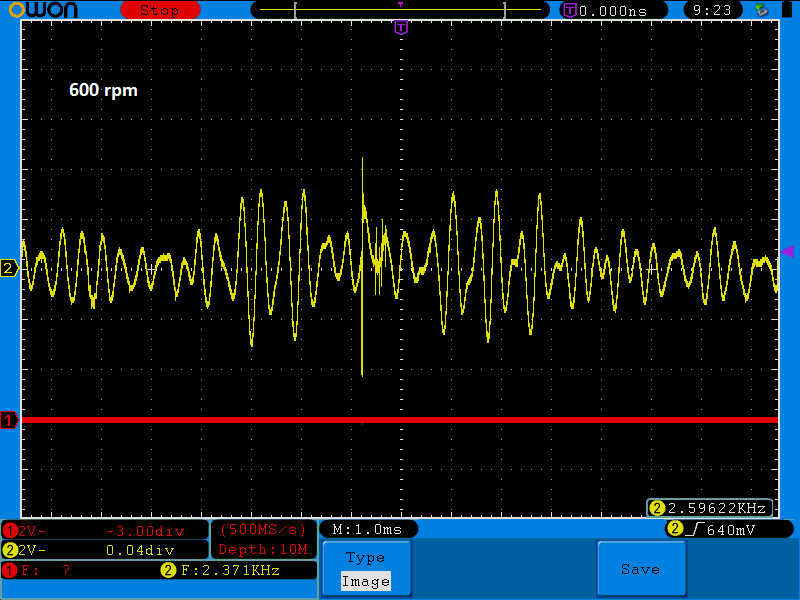Click the CH1 2V -3.00div readout

click(x=105, y=530)
